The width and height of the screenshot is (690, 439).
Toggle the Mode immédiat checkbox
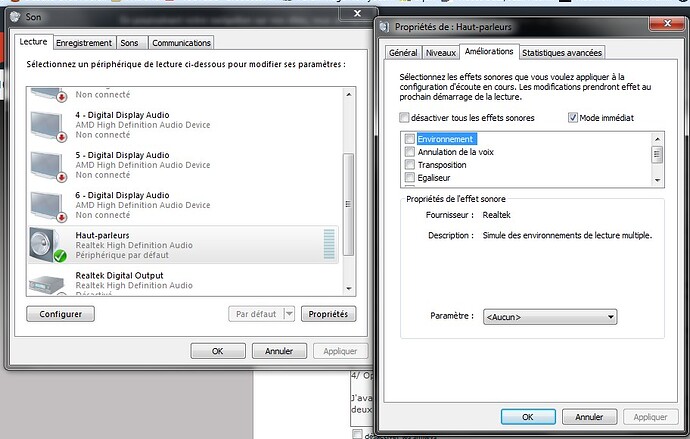coord(572,118)
